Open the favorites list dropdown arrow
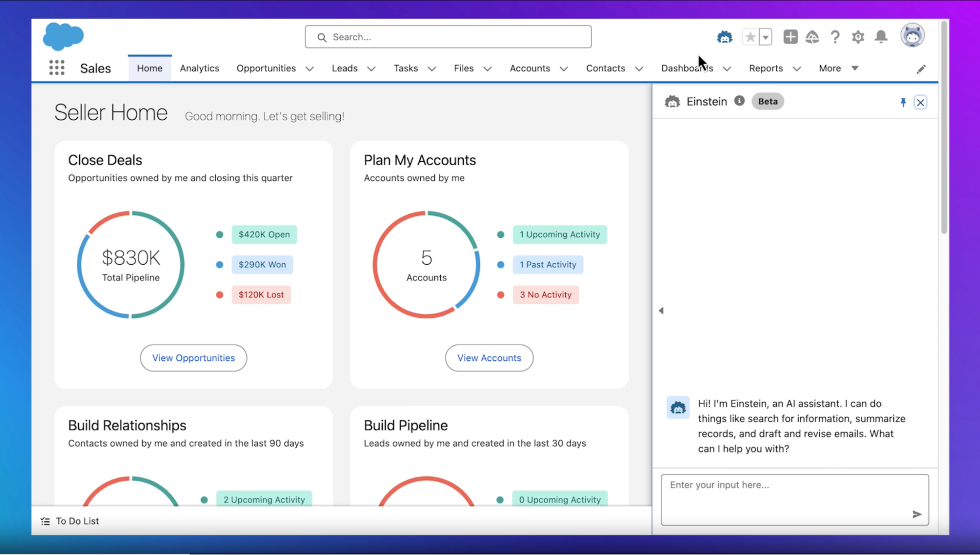 (765, 37)
